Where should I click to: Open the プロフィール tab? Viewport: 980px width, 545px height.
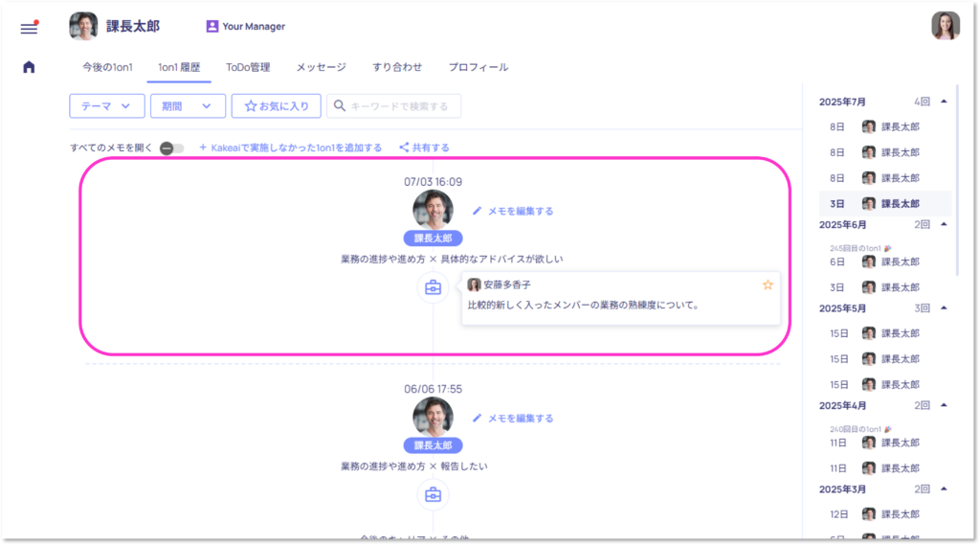[x=479, y=67]
